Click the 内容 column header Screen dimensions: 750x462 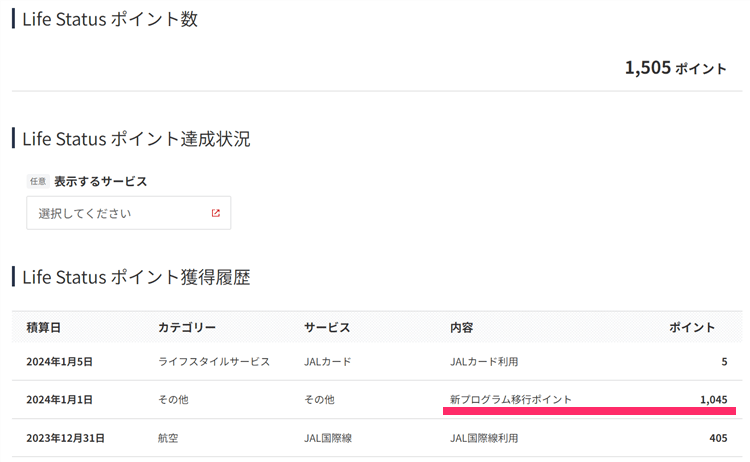(462, 328)
